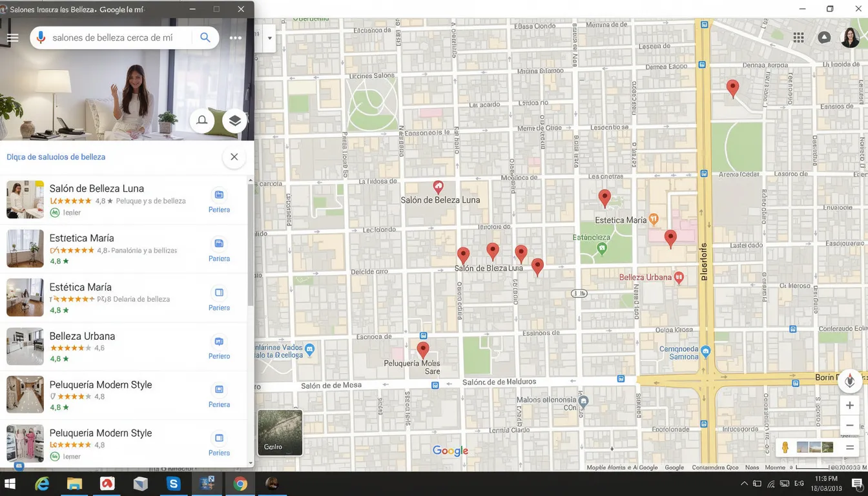Expand the dropdown arrow next to the panel
The image size is (868, 496).
(x=269, y=37)
